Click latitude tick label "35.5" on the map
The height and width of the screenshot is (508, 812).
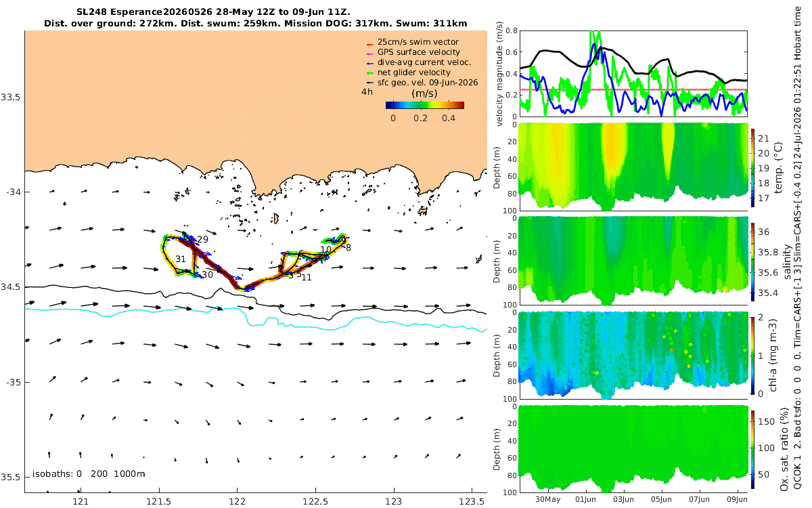(x=11, y=478)
